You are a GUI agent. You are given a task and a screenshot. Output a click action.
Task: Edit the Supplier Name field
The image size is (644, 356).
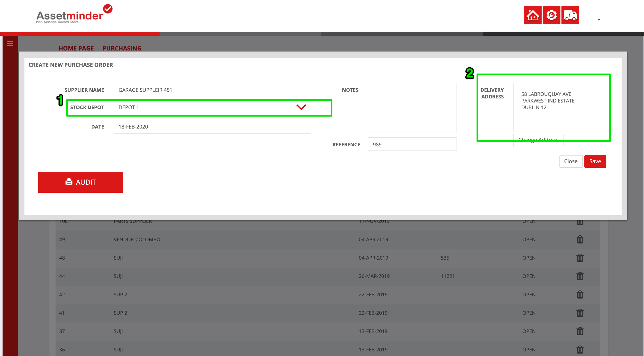click(x=212, y=90)
